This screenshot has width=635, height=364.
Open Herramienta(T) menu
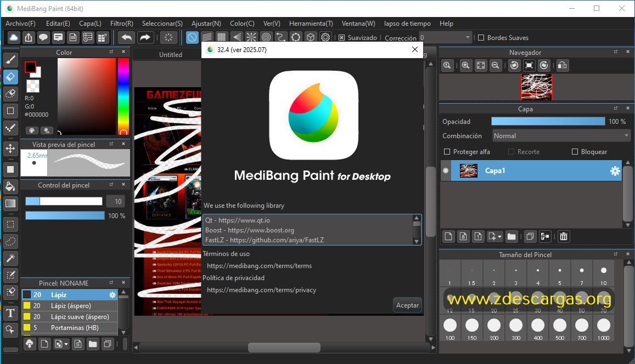[311, 24]
